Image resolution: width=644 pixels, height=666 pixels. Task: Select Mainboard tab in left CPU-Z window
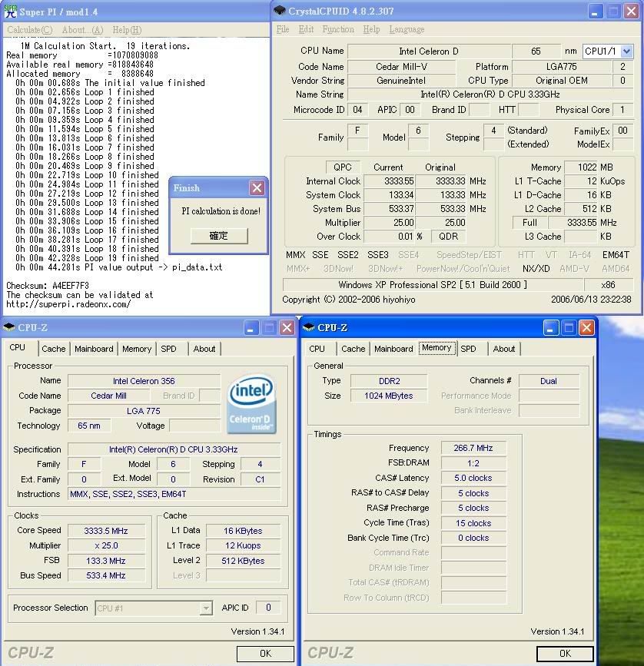pyautogui.click(x=94, y=349)
